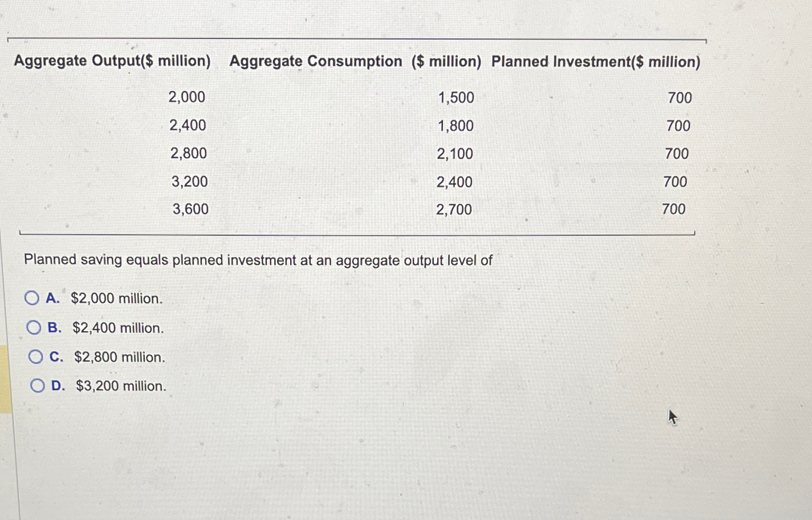Click the Aggregate Output column header
The image size is (812, 520).
pyautogui.click(x=114, y=61)
